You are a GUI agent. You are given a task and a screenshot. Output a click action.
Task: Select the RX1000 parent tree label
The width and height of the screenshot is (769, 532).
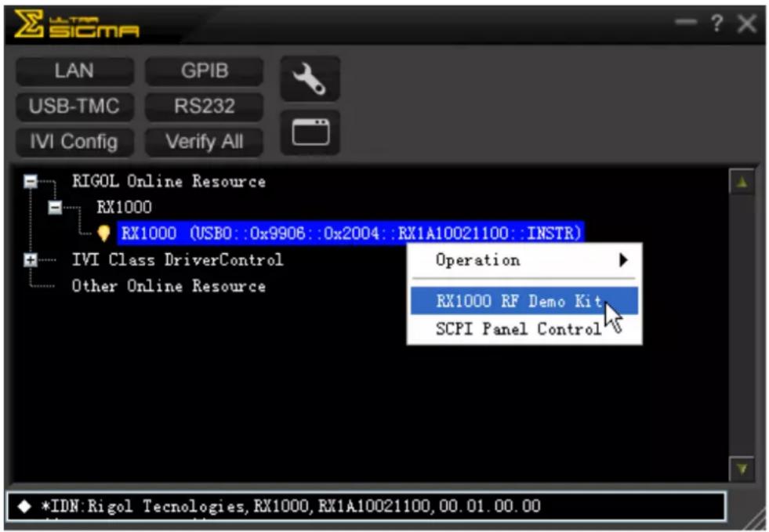pos(124,207)
